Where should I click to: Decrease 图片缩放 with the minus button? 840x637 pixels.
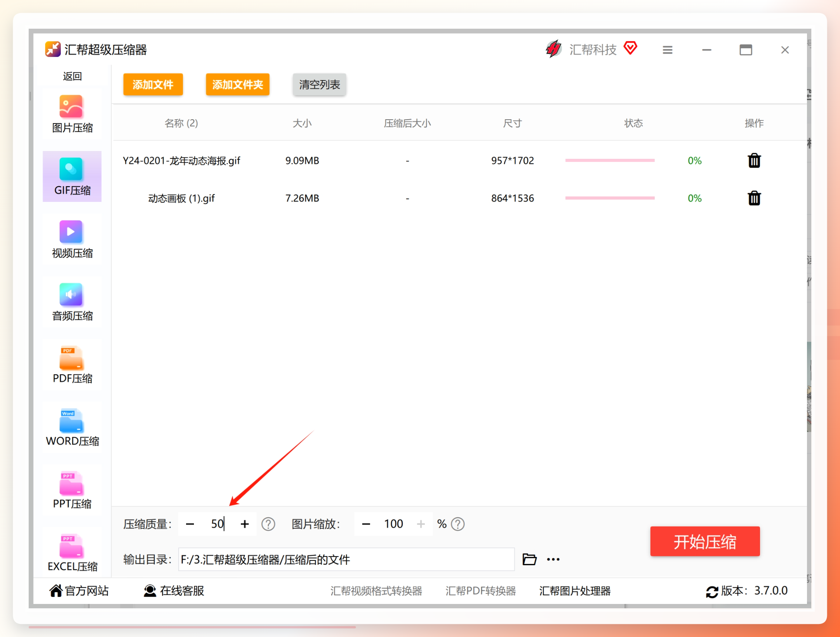[366, 524]
